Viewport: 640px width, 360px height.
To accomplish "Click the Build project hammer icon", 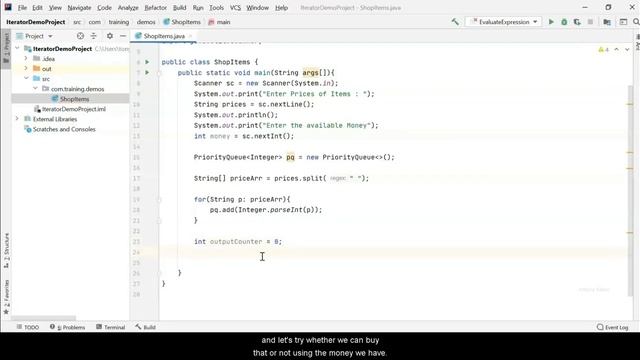I will tap(455, 22).
